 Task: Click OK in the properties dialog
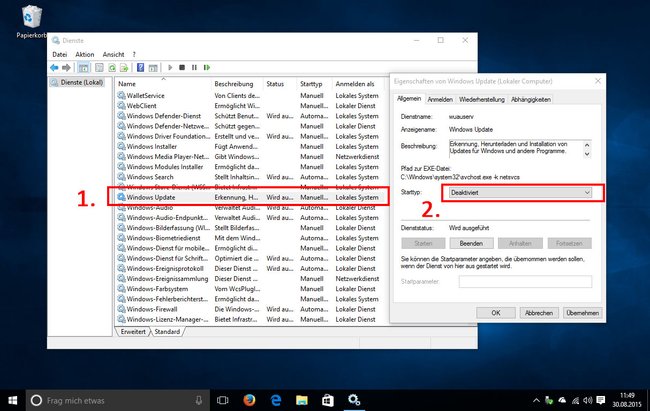tap(496, 313)
